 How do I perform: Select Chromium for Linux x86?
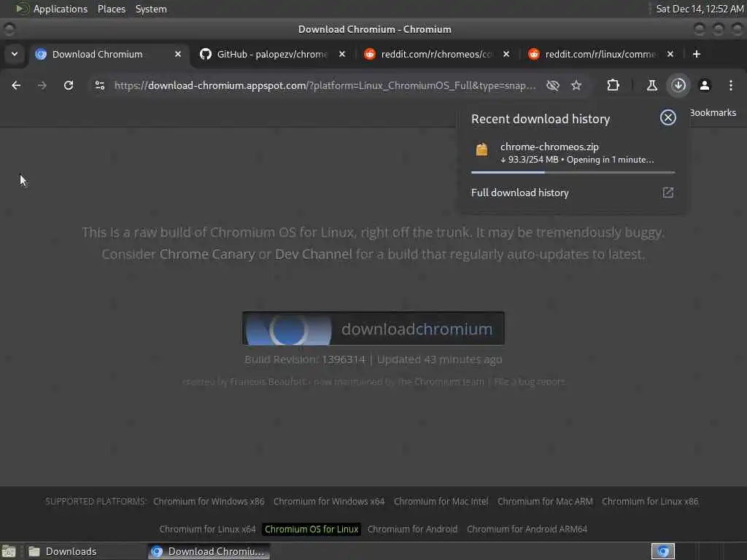(x=650, y=502)
